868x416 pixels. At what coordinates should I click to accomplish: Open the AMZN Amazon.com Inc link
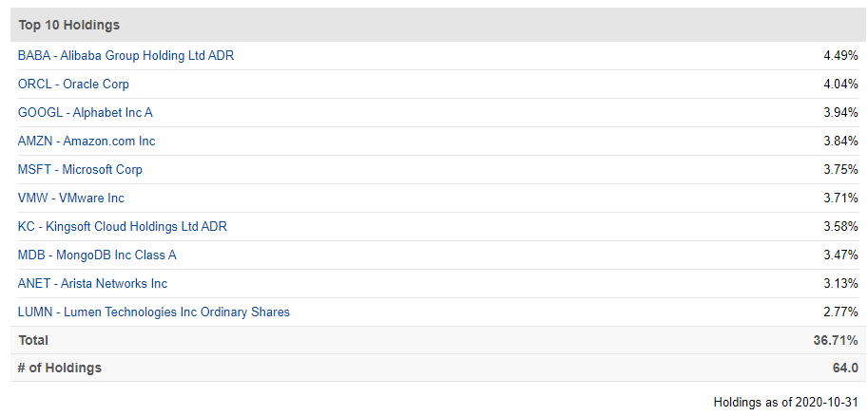coord(87,142)
